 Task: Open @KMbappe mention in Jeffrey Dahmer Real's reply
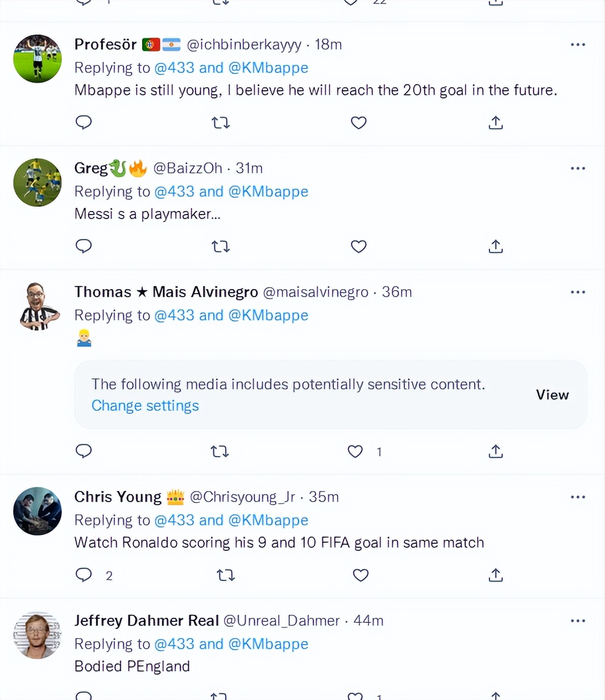pyautogui.click(x=268, y=644)
